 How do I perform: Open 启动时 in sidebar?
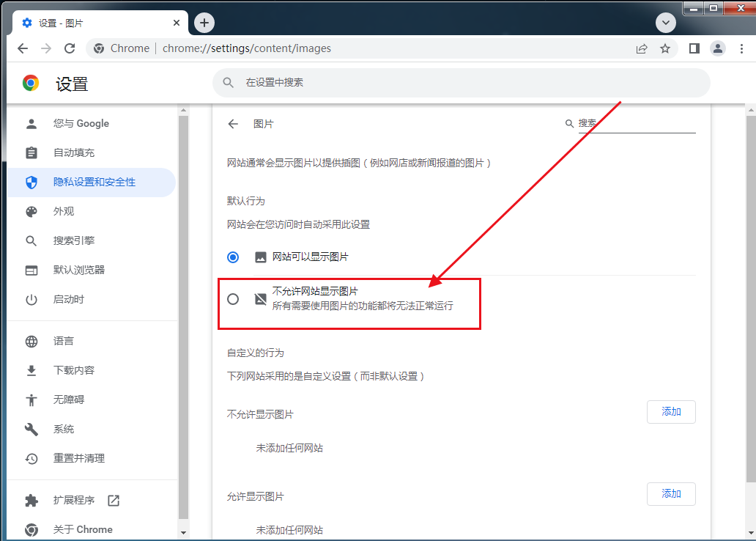click(x=91, y=300)
